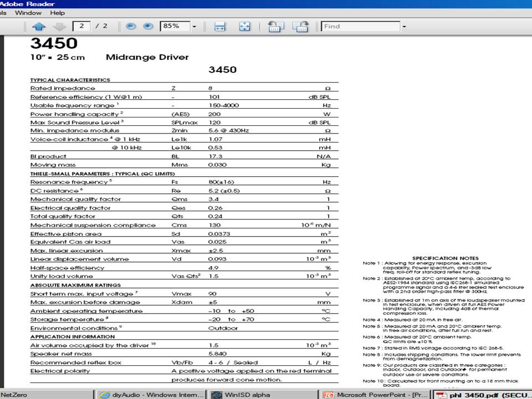
Task: Click the 'Speaker net mass' row label
Action: click(x=61, y=354)
